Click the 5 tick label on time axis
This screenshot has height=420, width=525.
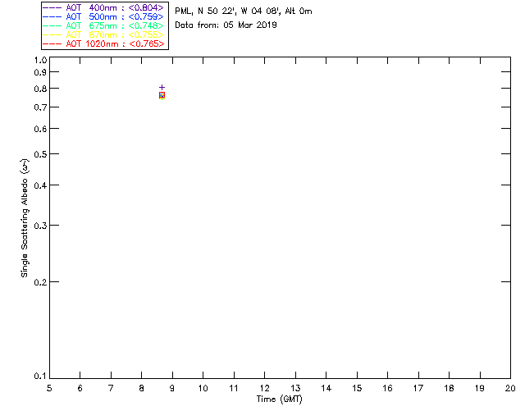tap(49, 388)
